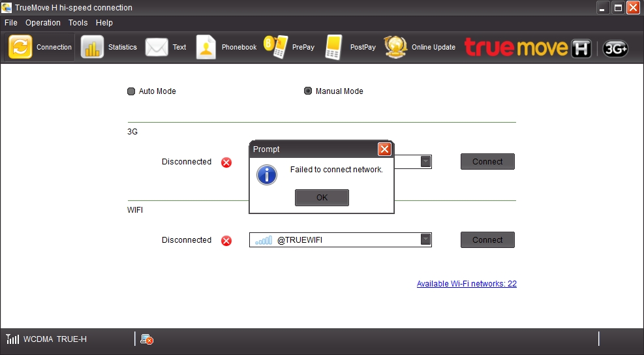Expand the @TRUEWIFI network dropdown arrow
Screen dimensions: 644x355
pyautogui.click(x=425, y=239)
